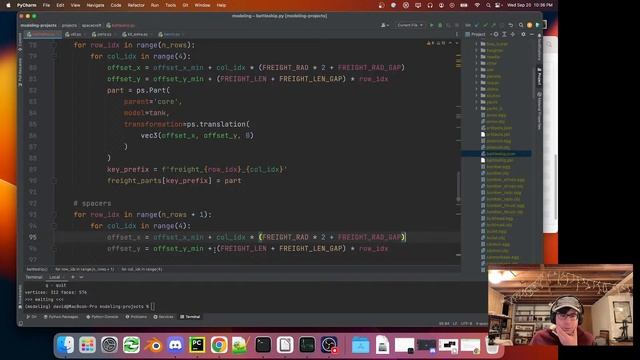Click the Spotlight search icon in menu bar
This screenshot has height=360, width=640.
488,5
